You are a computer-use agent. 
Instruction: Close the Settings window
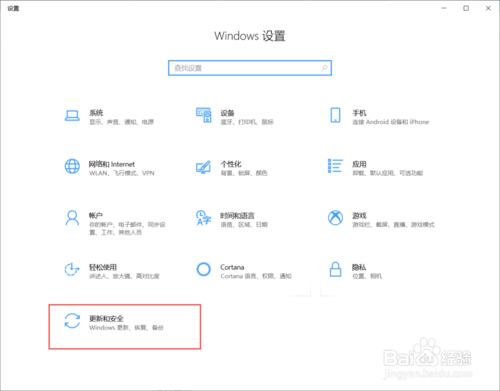coord(488,8)
